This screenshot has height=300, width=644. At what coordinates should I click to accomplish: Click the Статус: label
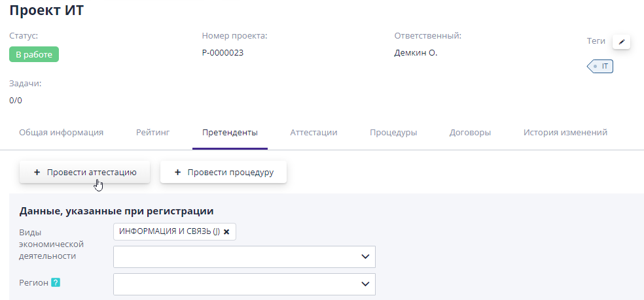tap(24, 36)
